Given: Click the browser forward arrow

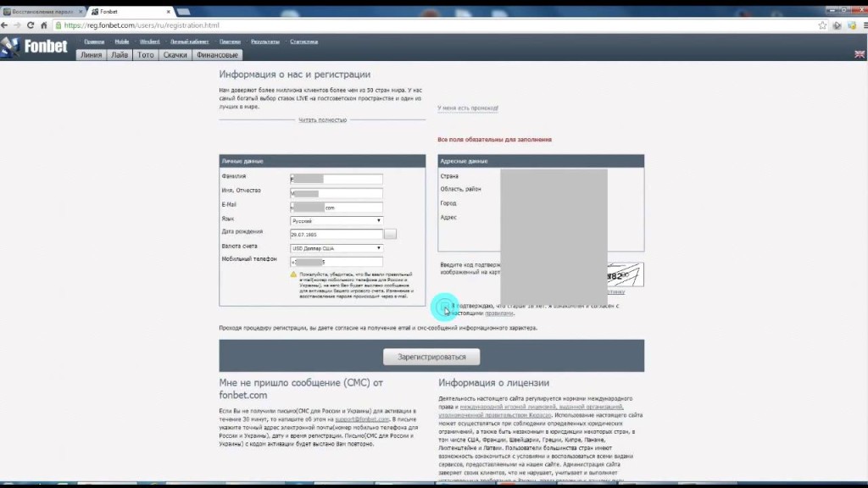Looking at the screenshot, I should tap(17, 25).
